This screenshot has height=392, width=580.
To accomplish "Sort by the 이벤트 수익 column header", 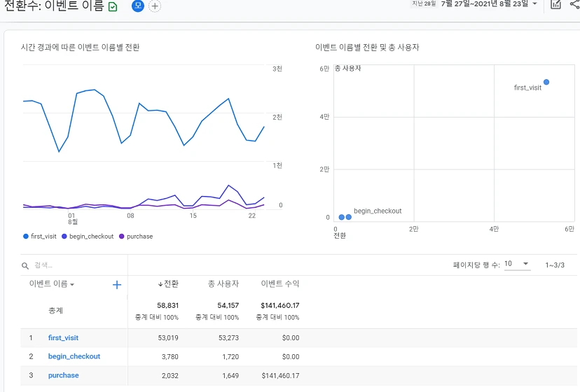I will click(280, 283).
